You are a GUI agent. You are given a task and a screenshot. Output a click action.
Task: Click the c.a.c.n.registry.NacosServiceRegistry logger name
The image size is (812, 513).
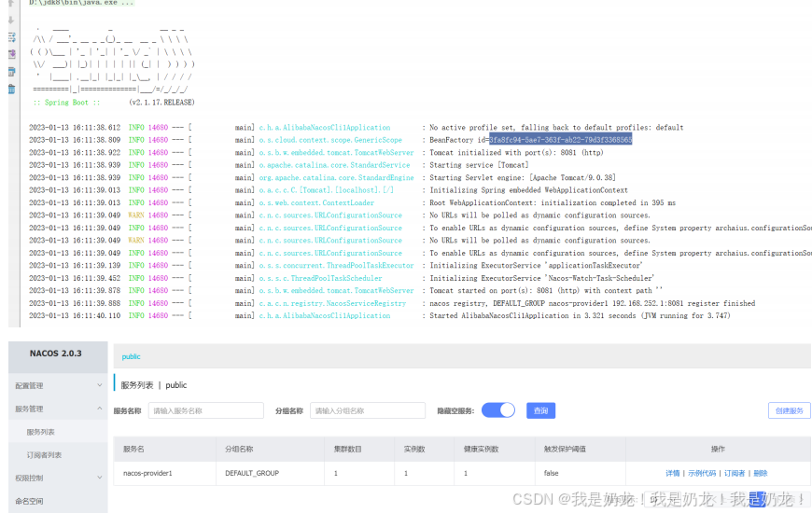coord(332,303)
